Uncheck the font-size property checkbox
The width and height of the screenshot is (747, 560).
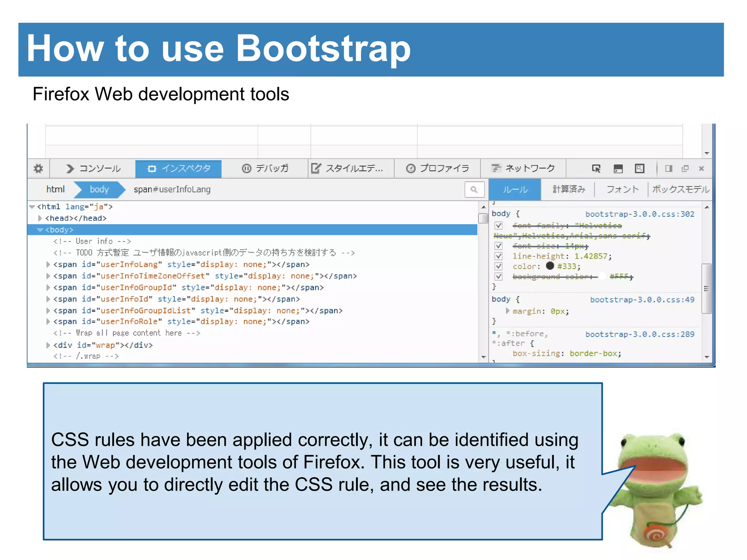coord(499,246)
